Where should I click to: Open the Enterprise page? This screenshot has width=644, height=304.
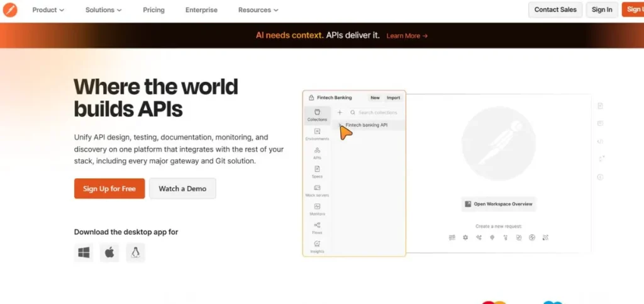[x=201, y=10]
